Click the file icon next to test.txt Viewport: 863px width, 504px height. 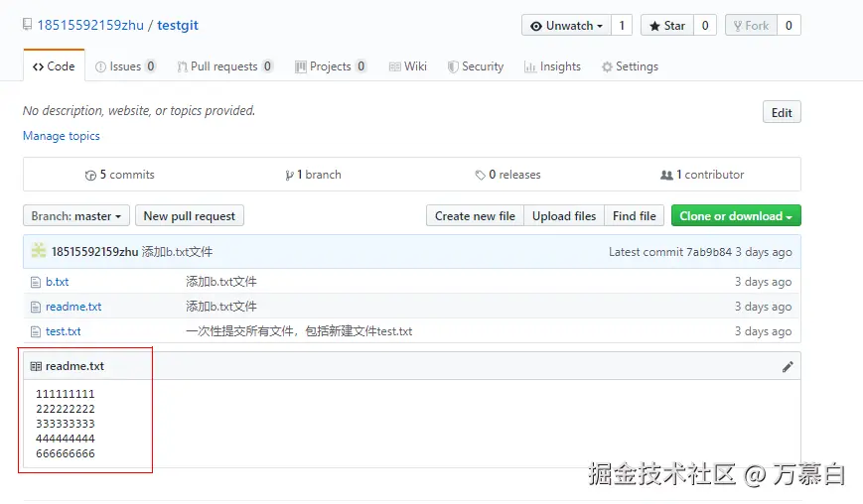tap(36, 332)
